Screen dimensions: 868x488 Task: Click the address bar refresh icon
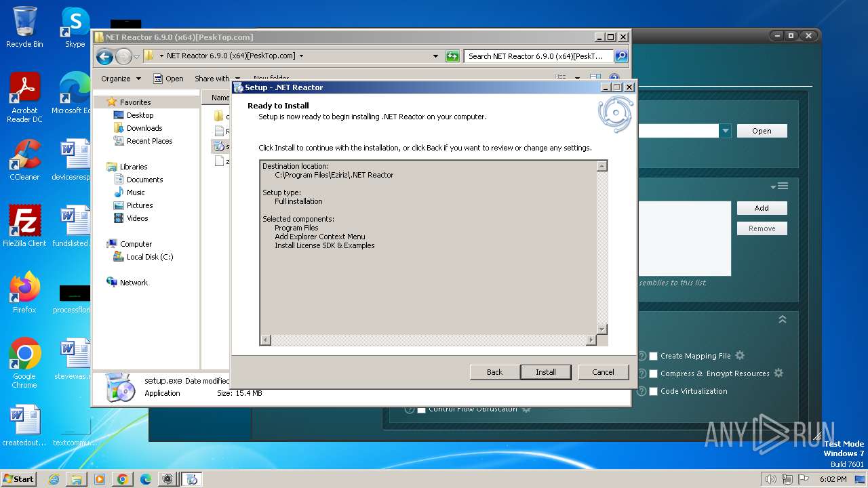[452, 56]
